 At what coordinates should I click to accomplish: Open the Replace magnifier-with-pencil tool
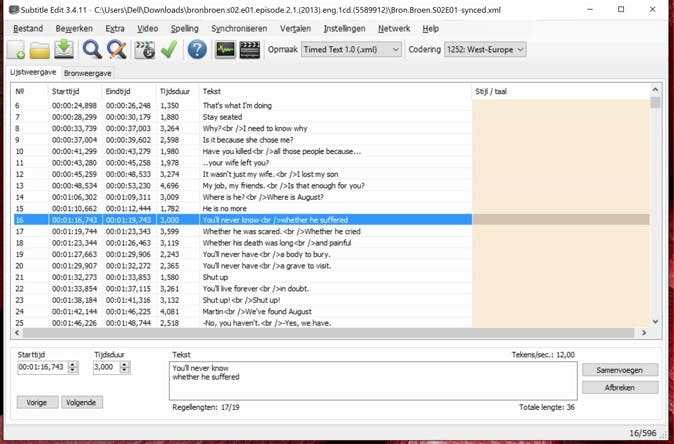(x=117, y=50)
